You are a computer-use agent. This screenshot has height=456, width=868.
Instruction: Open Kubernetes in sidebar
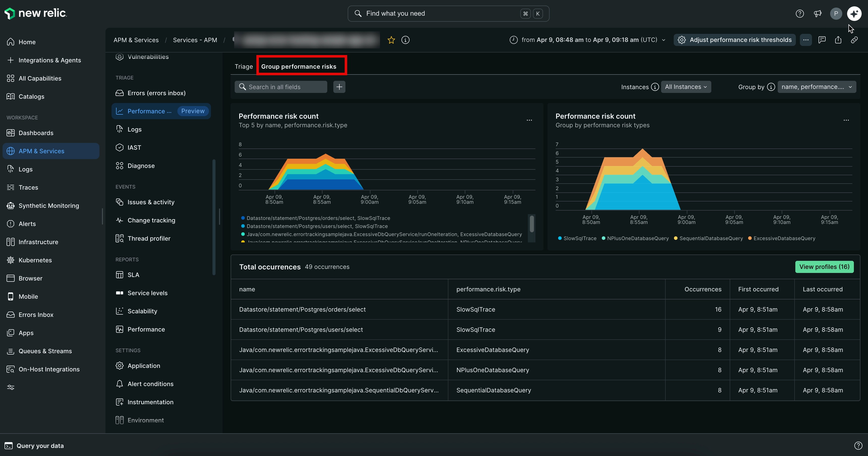[51, 260]
